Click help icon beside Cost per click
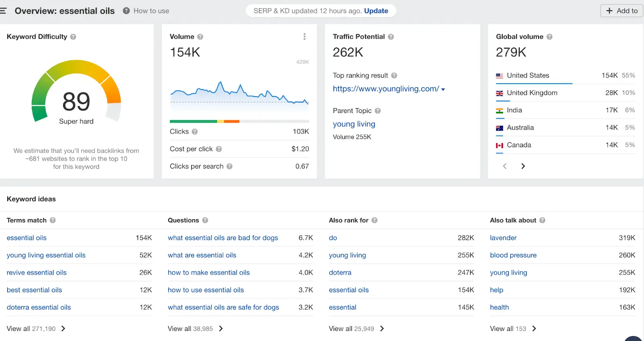 coord(219,149)
